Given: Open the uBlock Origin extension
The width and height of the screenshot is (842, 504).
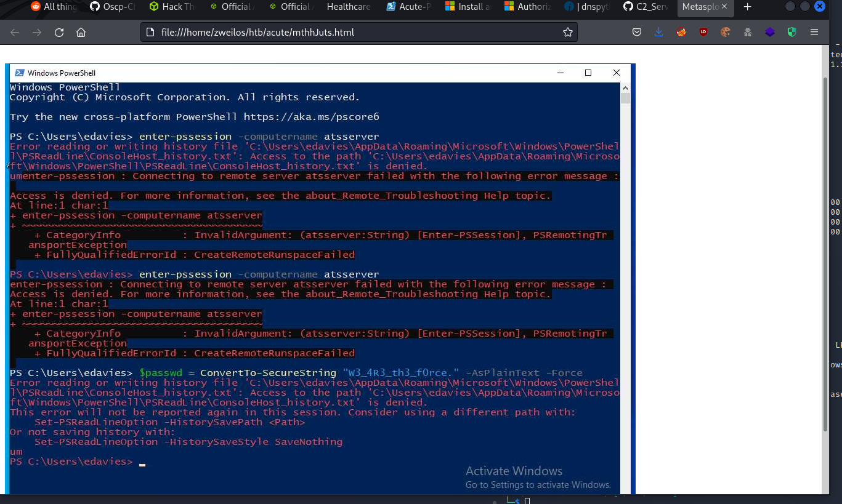Looking at the screenshot, I should click(x=703, y=32).
